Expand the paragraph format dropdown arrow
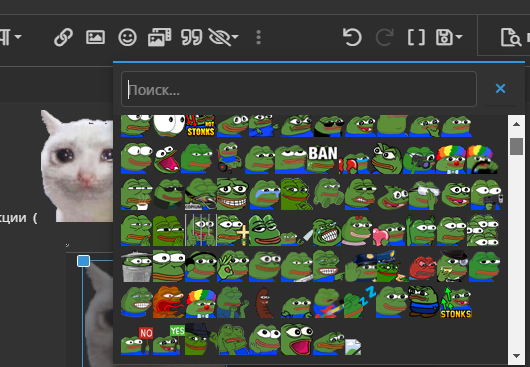 pos(18,36)
